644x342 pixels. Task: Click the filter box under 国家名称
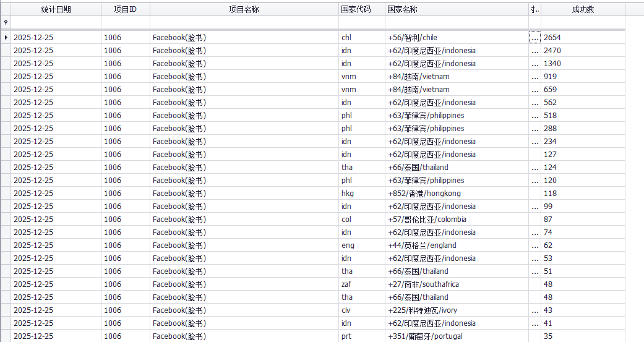point(457,22)
